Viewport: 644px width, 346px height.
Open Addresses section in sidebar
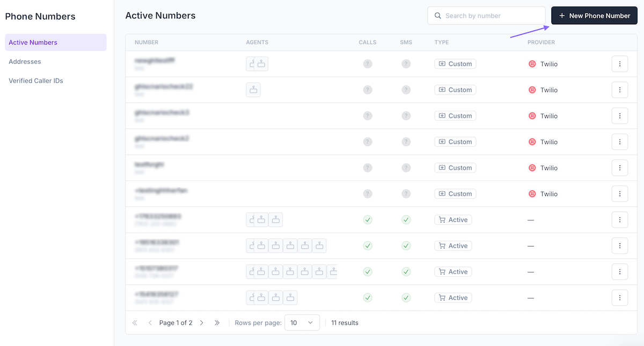click(x=25, y=62)
